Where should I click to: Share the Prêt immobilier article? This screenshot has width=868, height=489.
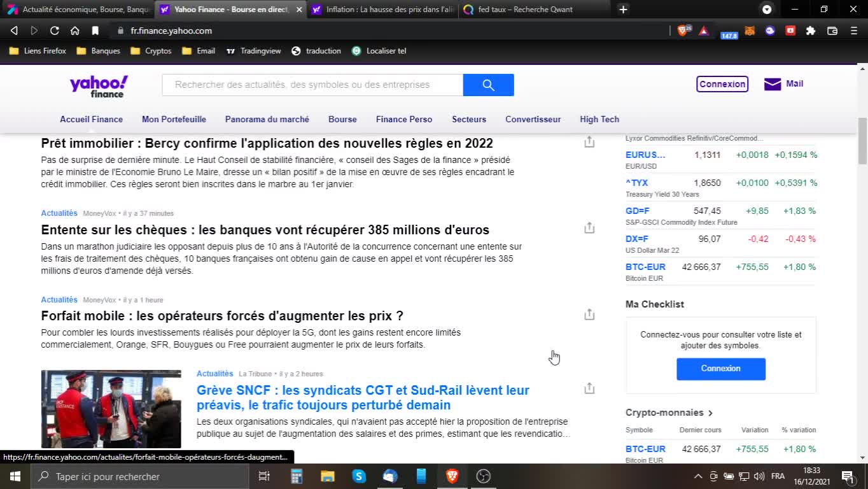[x=589, y=142]
